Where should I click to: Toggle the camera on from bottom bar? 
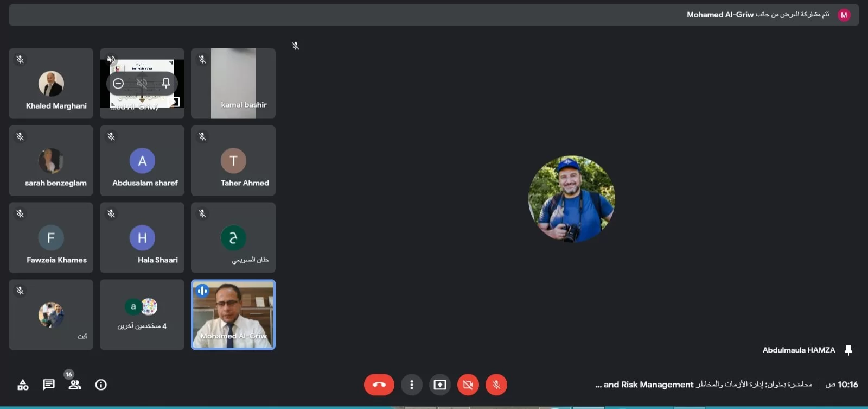[468, 385]
